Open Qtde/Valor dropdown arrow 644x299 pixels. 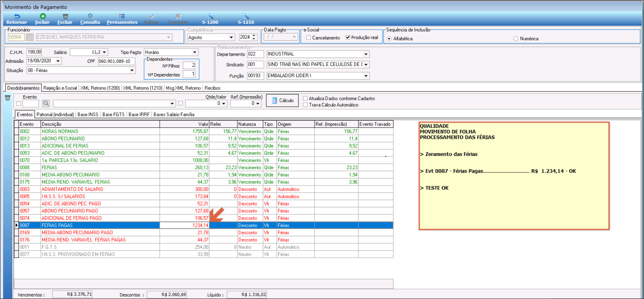click(224, 103)
